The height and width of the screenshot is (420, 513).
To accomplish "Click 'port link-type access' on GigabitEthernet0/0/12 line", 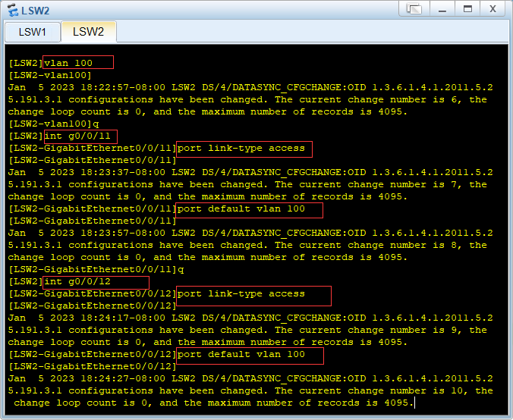I will point(241,294).
